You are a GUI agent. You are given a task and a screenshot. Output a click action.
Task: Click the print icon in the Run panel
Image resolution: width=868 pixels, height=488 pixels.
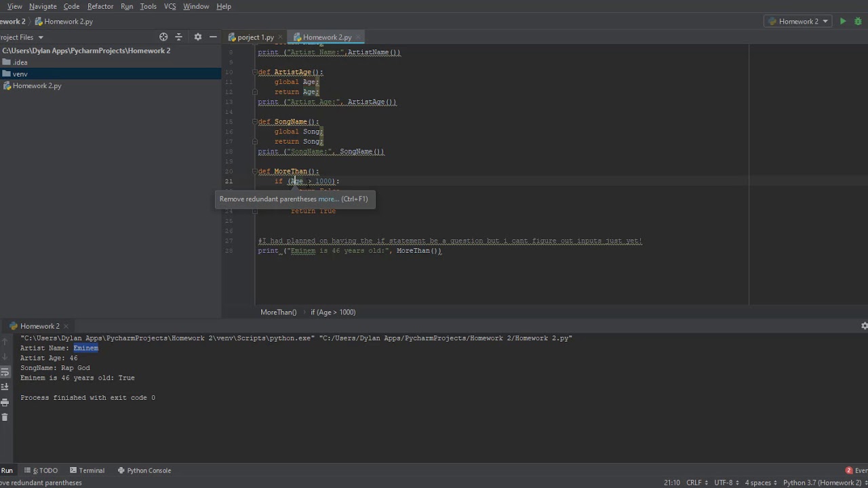click(5, 403)
